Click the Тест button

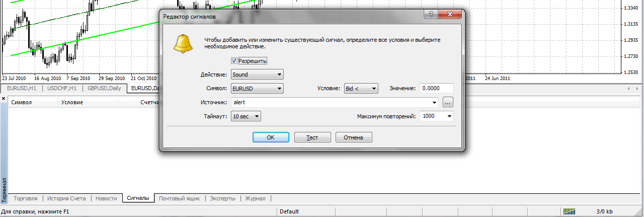[312, 137]
